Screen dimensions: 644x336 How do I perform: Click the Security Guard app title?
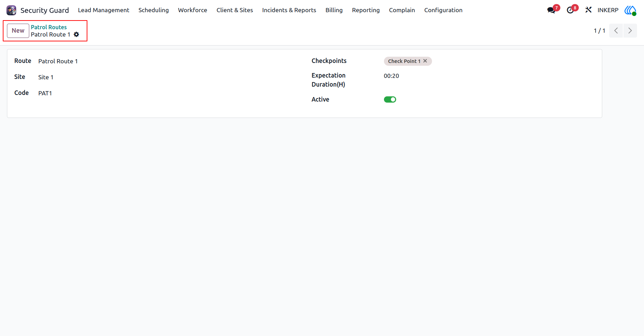[45, 10]
